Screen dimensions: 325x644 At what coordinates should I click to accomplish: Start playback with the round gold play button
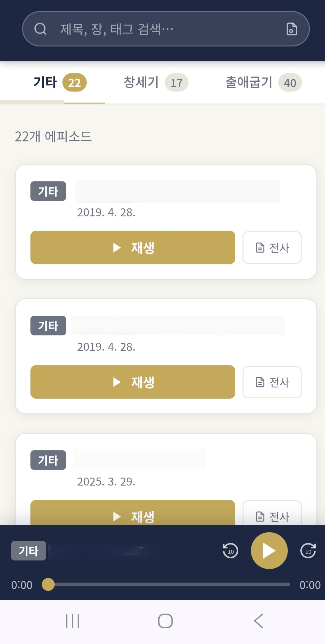coord(269,550)
